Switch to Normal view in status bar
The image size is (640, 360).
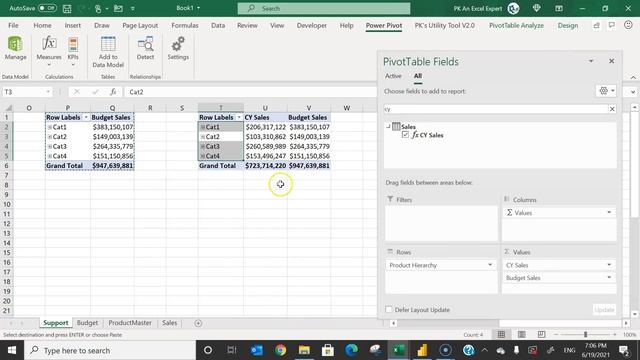[501, 334]
